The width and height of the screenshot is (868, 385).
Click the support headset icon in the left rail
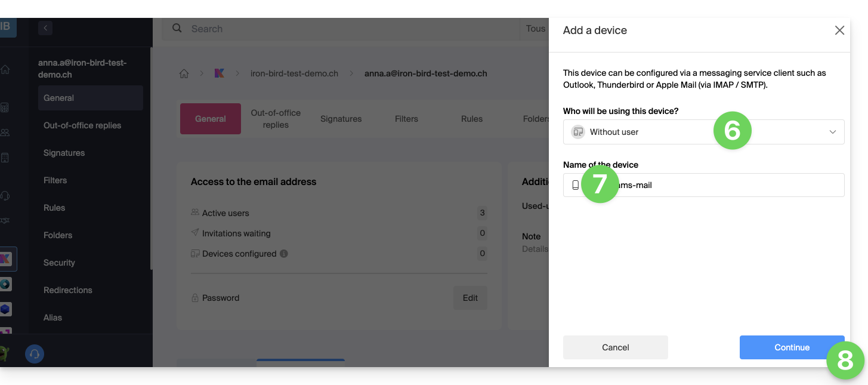click(5, 195)
